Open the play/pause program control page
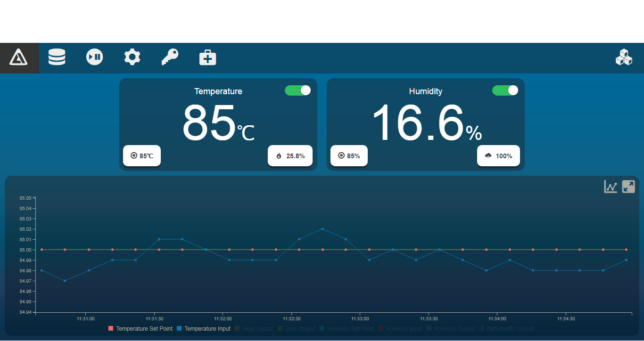 coord(95,57)
